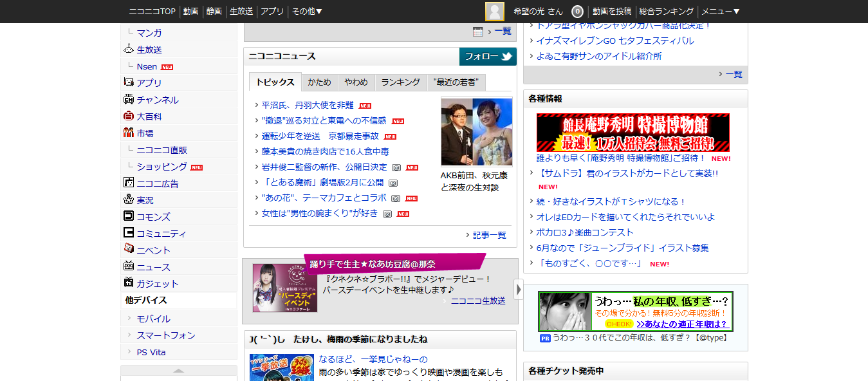Image resolution: width=868 pixels, height=381 pixels.
Task: Open headline 藤本美貴の焼き肉店で16人食中毒
Action: pos(326,151)
